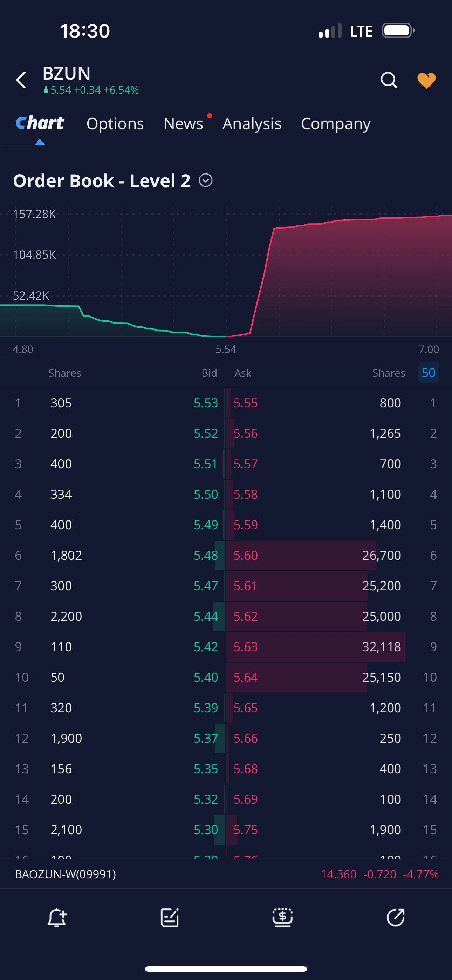Tap the 1,802 bid shares value
Image resolution: width=452 pixels, height=980 pixels.
(x=66, y=555)
